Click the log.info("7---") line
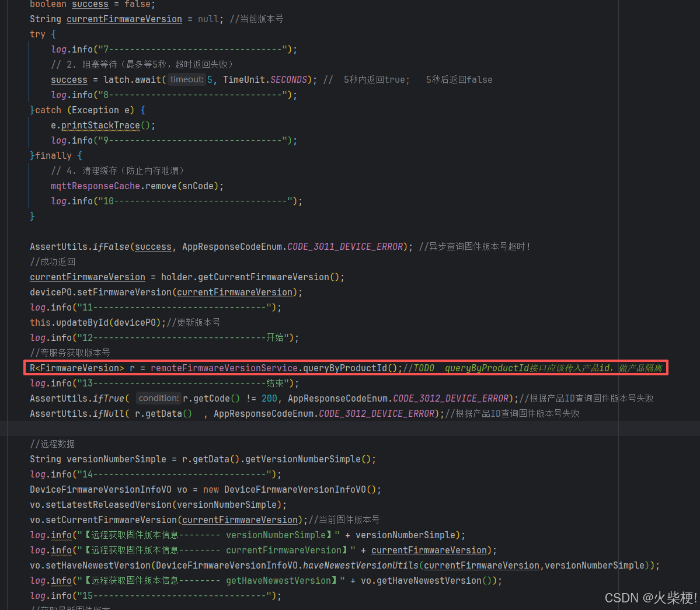 click(174, 50)
